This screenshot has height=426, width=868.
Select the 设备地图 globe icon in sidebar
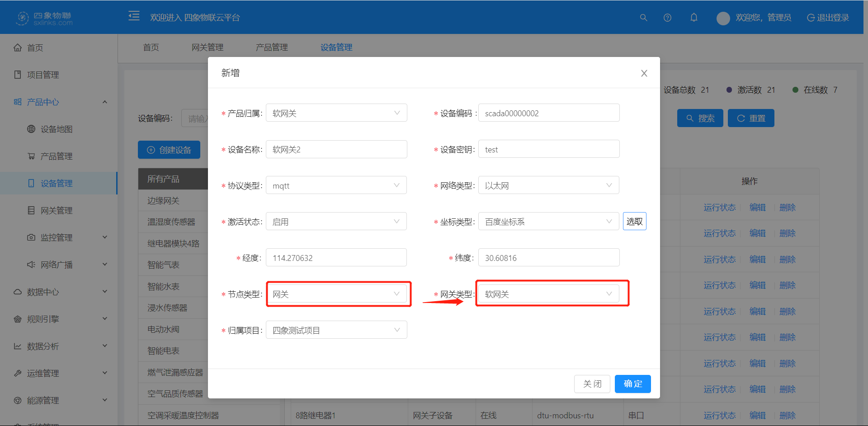pos(31,129)
